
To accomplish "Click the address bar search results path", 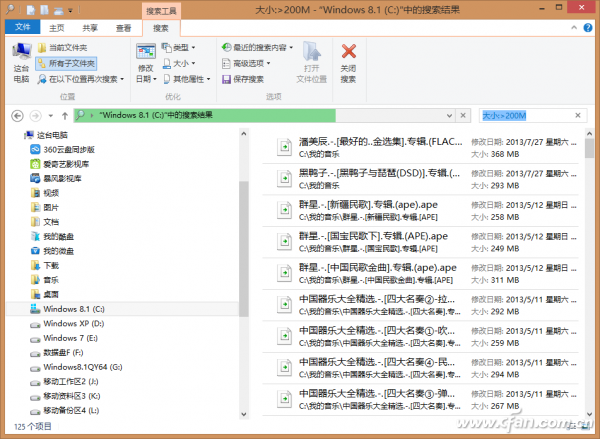I will point(156,115).
